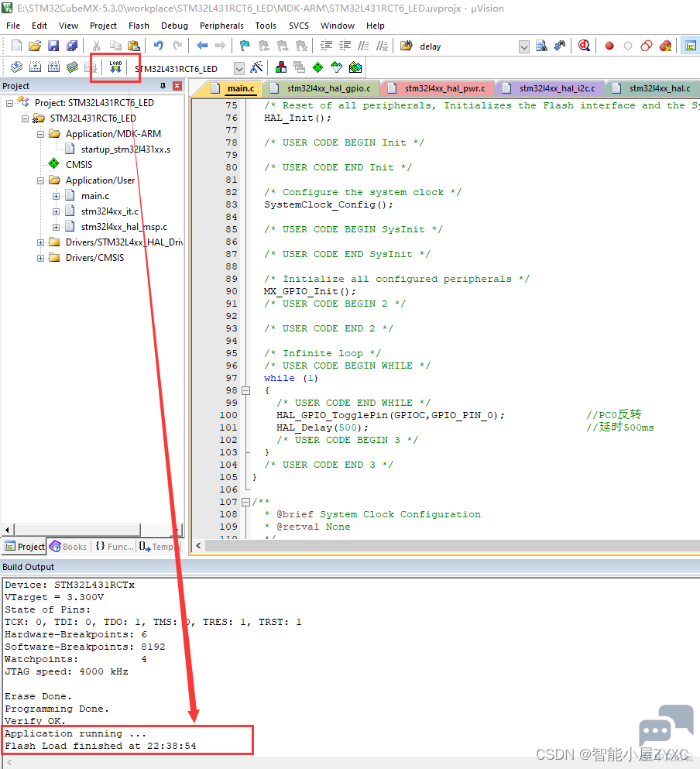Kill all breakpoints icon with the yellow X
Image resolution: width=700 pixels, height=769 pixels.
pos(665,46)
